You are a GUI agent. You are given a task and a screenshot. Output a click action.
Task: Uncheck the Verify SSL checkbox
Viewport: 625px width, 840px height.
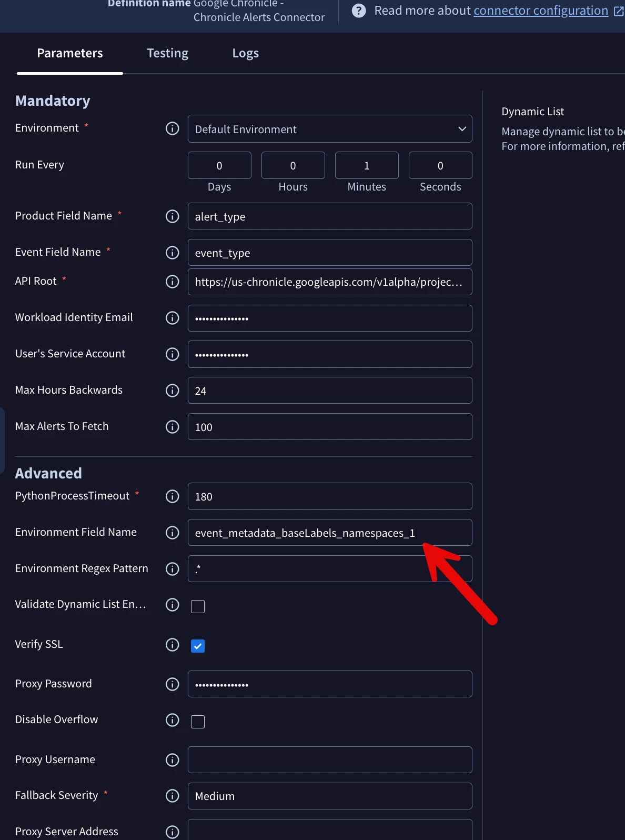pos(198,646)
